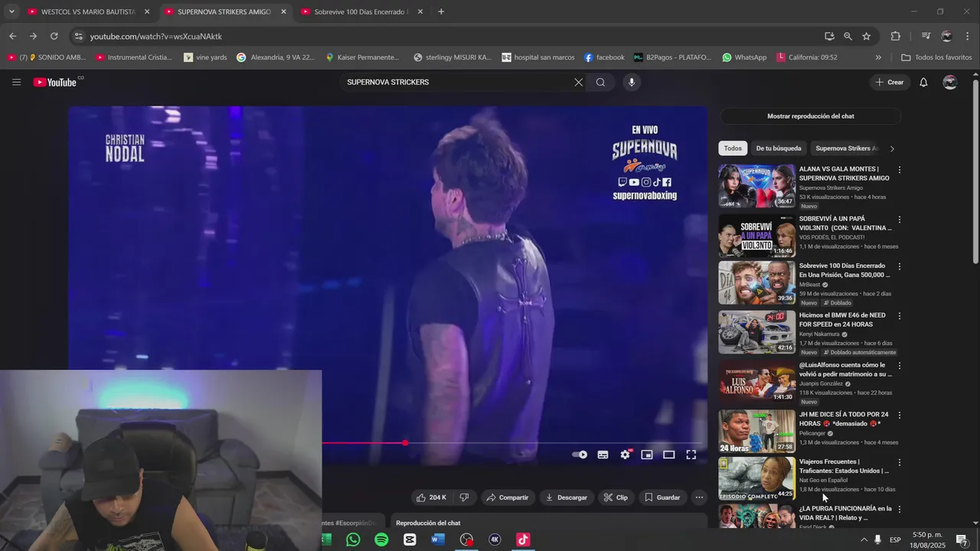Run search with the magnifier button
This screenshot has width=980, height=551.
[x=600, y=82]
